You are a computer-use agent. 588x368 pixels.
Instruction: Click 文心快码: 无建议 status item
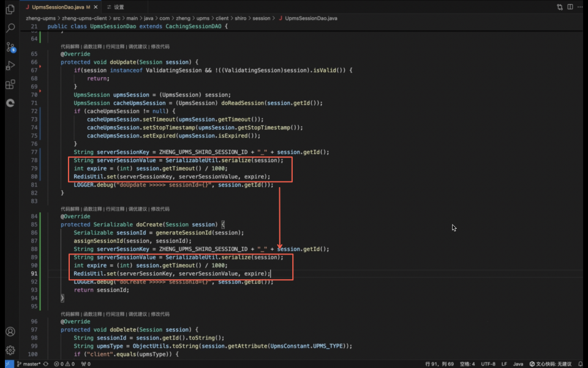550,364
